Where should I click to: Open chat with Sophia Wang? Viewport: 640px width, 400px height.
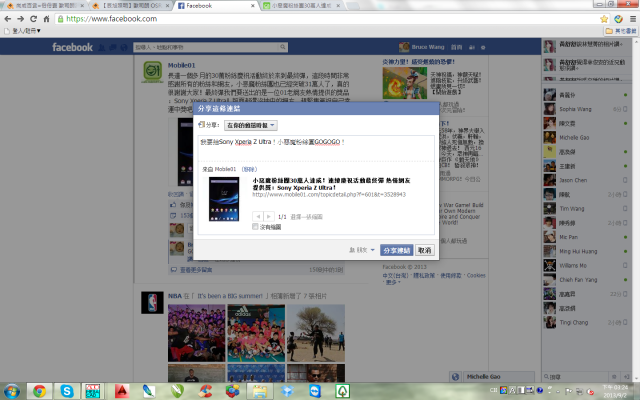pos(586,109)
